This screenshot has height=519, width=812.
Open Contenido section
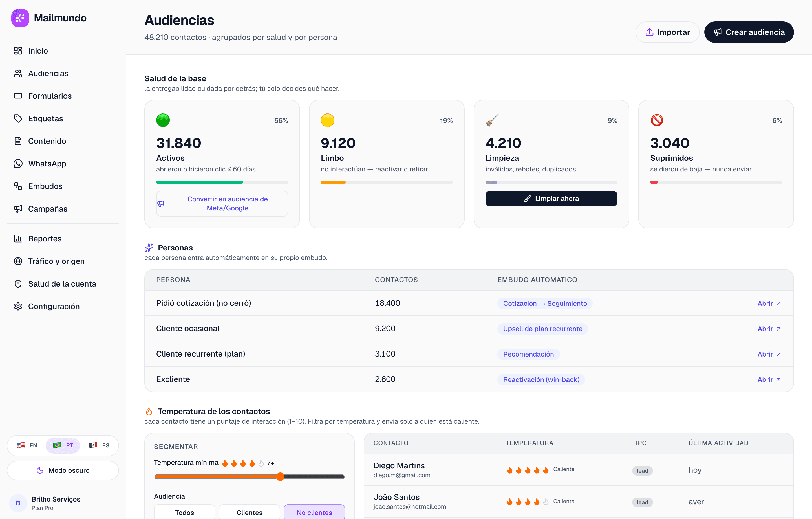63,141
